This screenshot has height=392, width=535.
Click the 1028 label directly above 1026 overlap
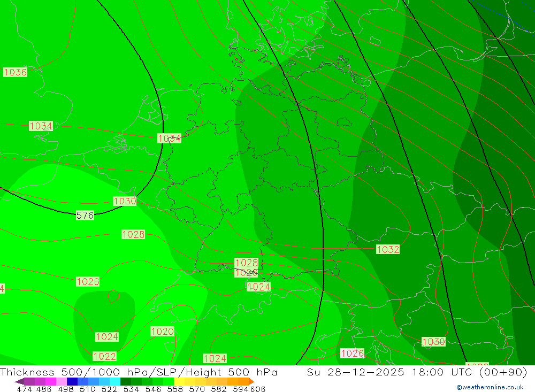click(x=246, y=263)
